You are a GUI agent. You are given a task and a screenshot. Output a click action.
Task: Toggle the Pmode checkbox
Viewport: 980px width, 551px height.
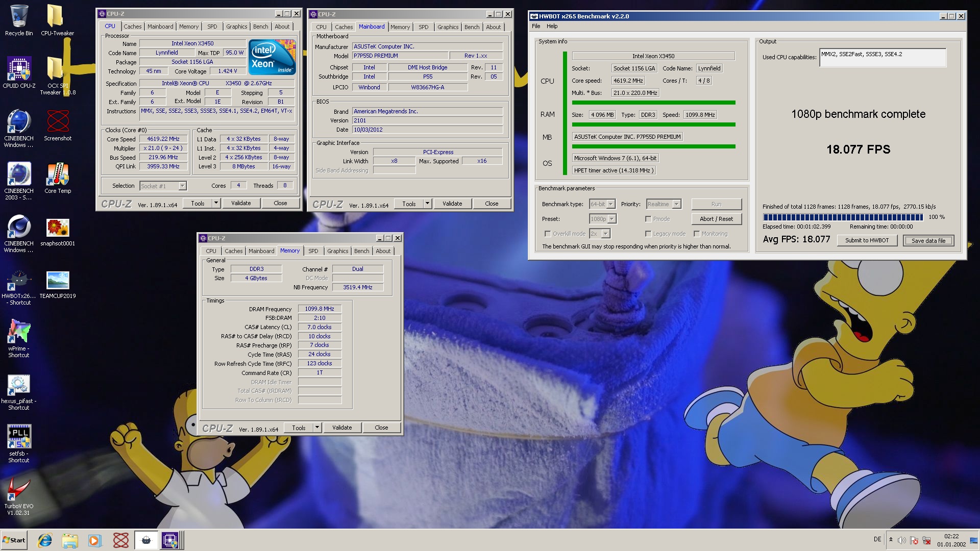click(x=648, y=219)
